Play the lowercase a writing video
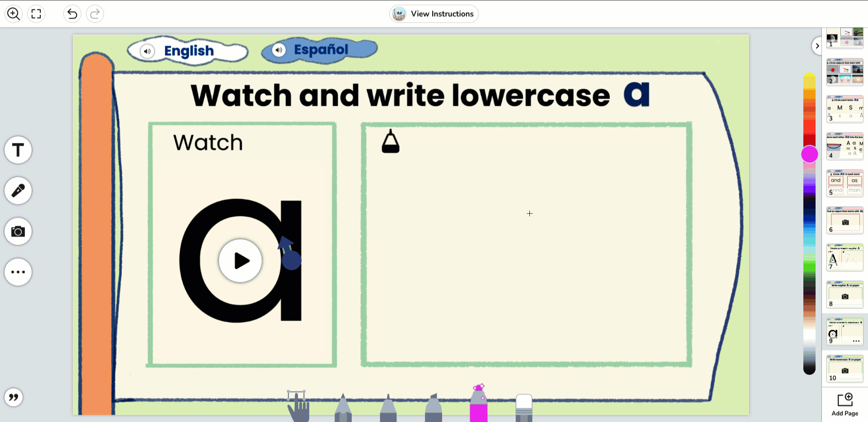The height and width of the screenshot is (422, 868). click(241, 261)
